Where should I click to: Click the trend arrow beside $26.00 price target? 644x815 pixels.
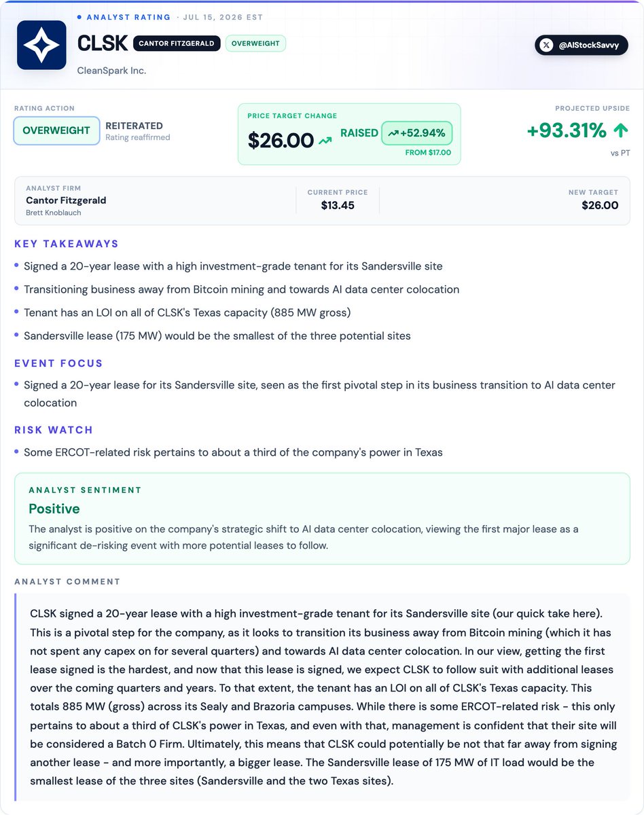(325, 141)
